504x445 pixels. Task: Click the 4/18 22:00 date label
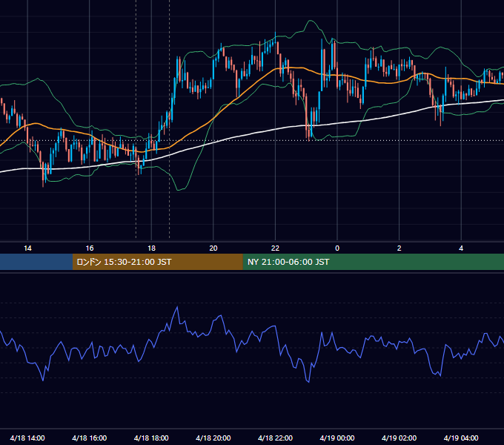click(x=275, y=438)
